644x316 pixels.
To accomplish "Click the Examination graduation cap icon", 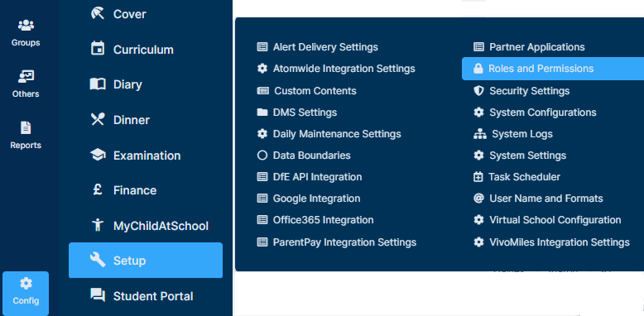I will coord(98,156).
